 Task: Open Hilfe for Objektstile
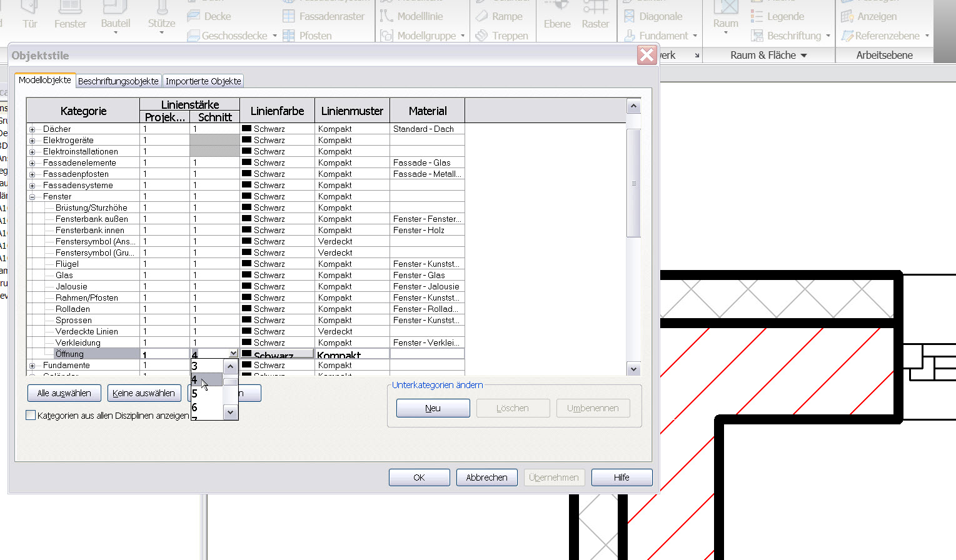coord(621,477)
